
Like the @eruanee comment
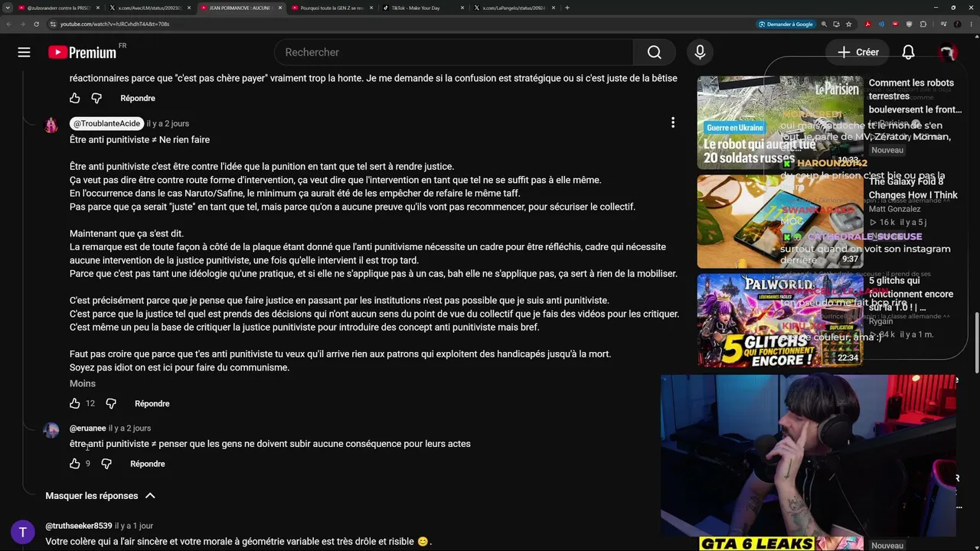75,464
